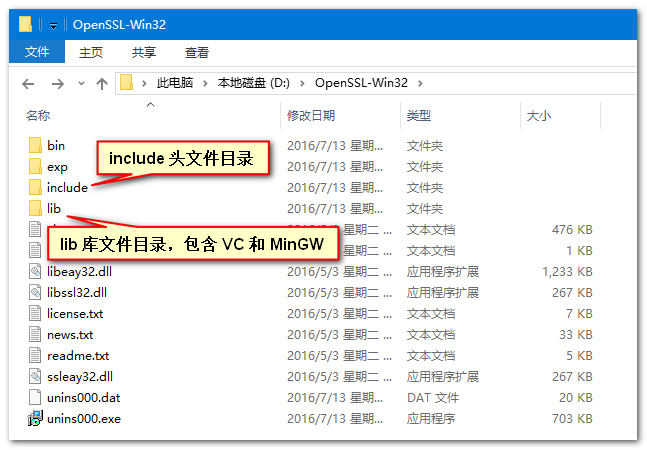This screenshot has height=450, width=647.
Task: Select the bin folder name
Action: [56, 146]
